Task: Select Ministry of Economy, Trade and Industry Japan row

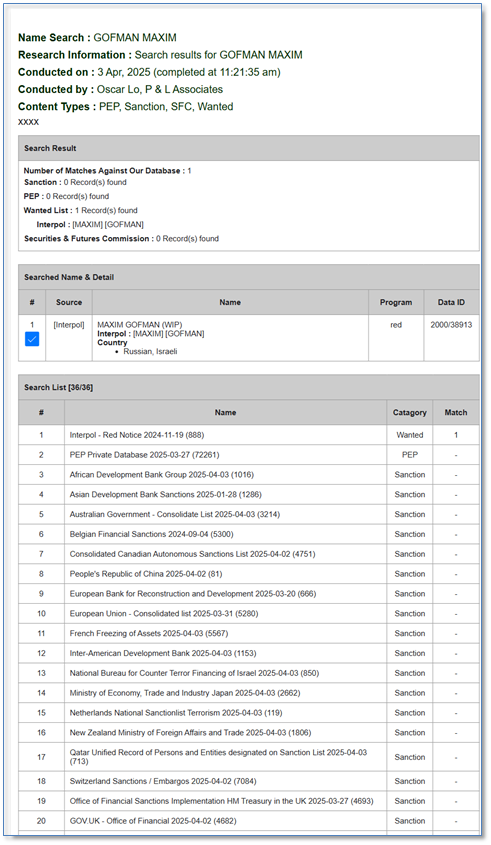Action: click(248, 693)
